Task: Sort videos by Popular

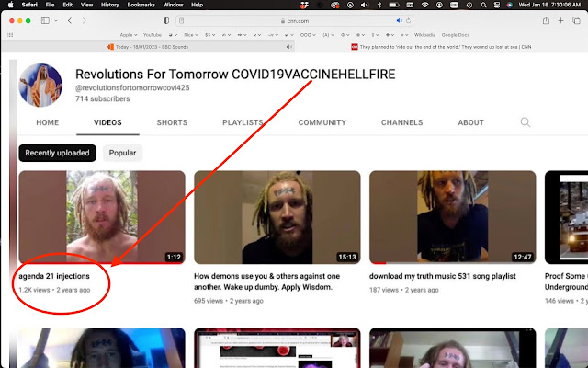Action: coord(122,153)
